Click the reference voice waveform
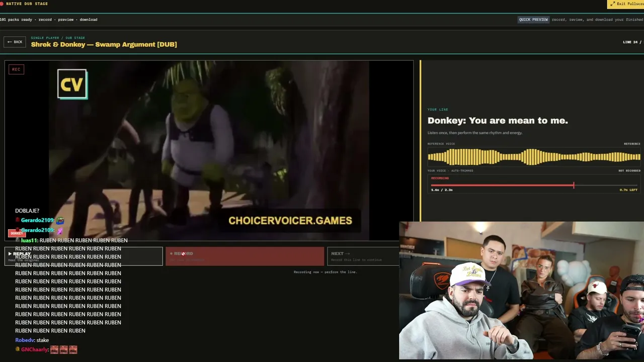Screen dimensions: 644x362 [x=534, y=157]
